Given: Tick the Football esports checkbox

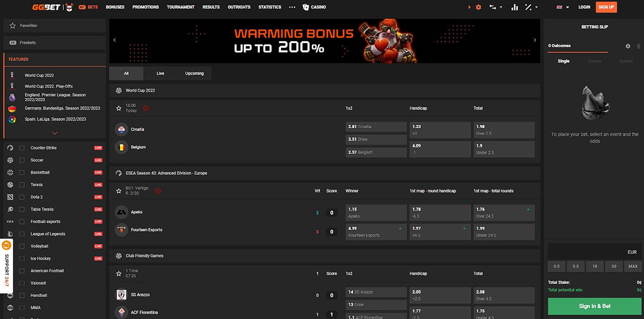Looking at the screenshot, I should point(22,221).
